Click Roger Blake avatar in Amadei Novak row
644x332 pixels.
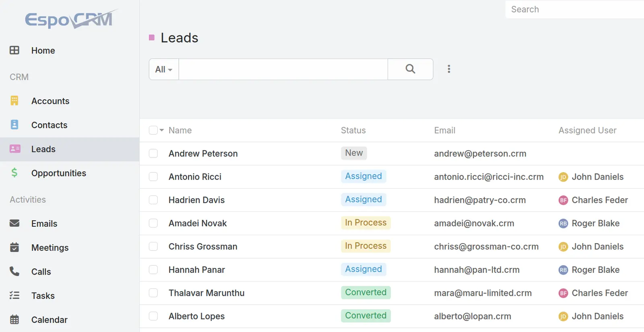tap(563, 223)
